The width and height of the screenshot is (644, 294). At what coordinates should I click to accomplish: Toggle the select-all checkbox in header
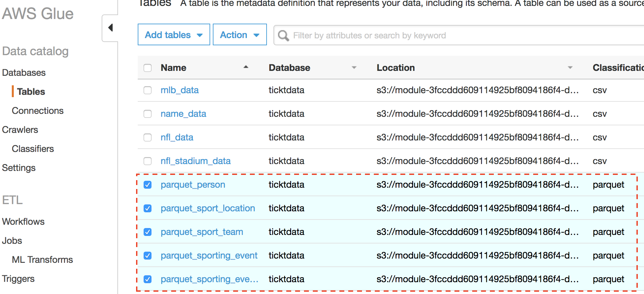pos(148,68)
